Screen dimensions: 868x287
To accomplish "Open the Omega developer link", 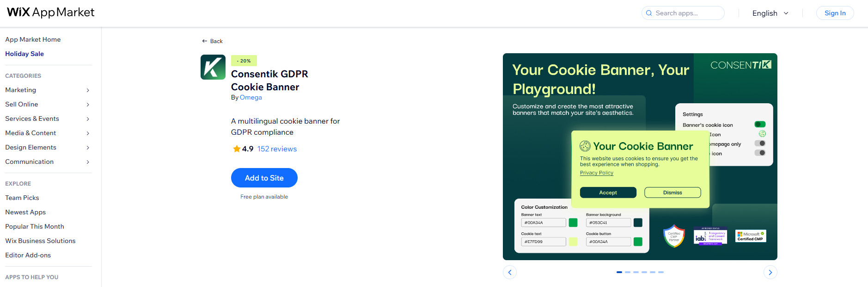I will point(251,97).
